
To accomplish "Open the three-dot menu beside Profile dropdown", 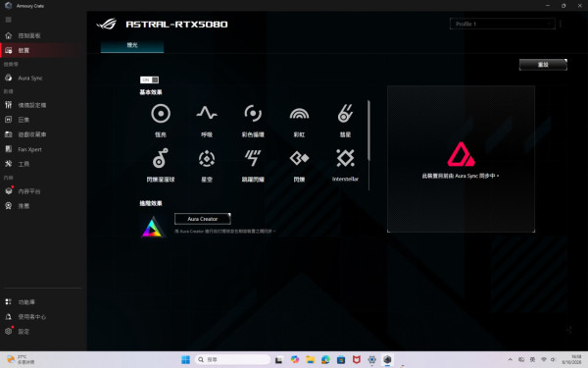I will pyautogui.click(x=561, y=24).
